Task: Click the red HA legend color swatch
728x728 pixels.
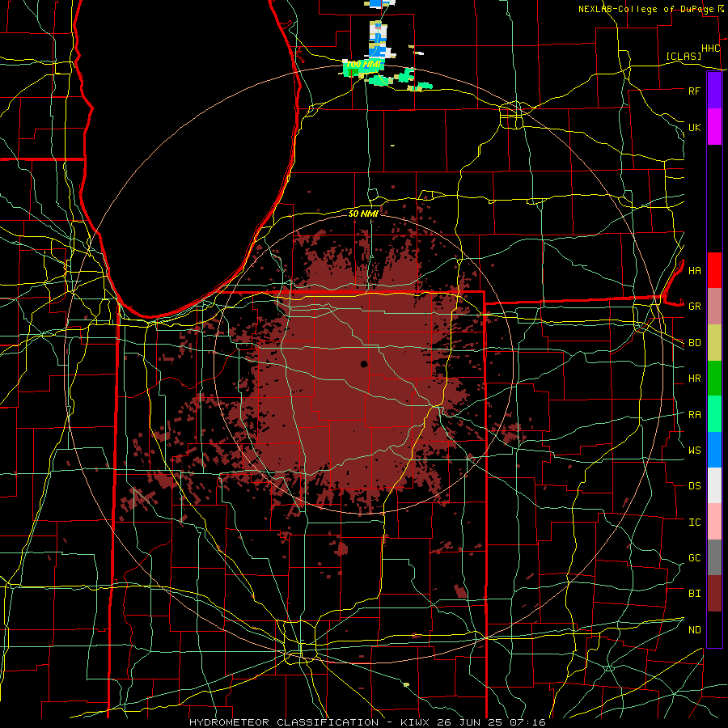Action: coord(714,270)
